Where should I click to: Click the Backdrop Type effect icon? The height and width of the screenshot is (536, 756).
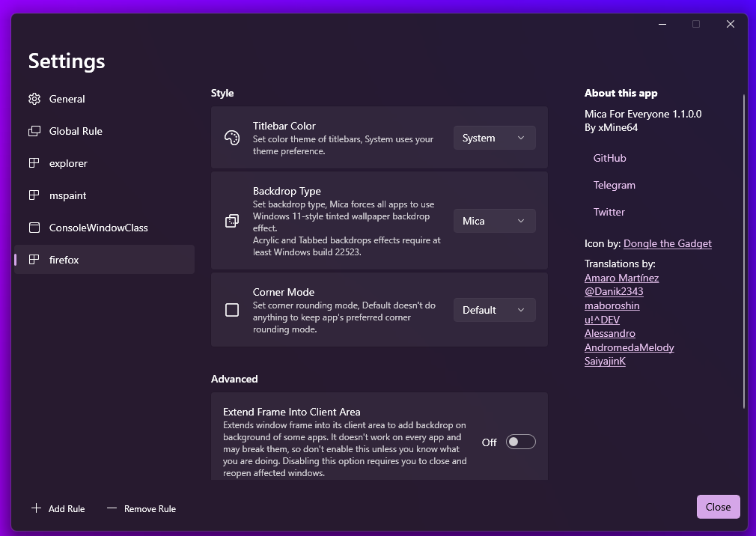pyautogui.click(x=231, y=221)
